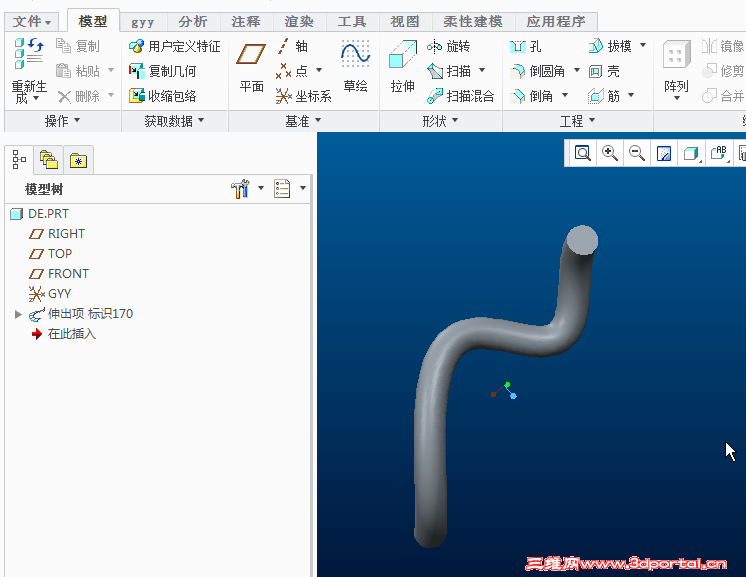Open the Point (点) dropdown arrow

point(319,70)
